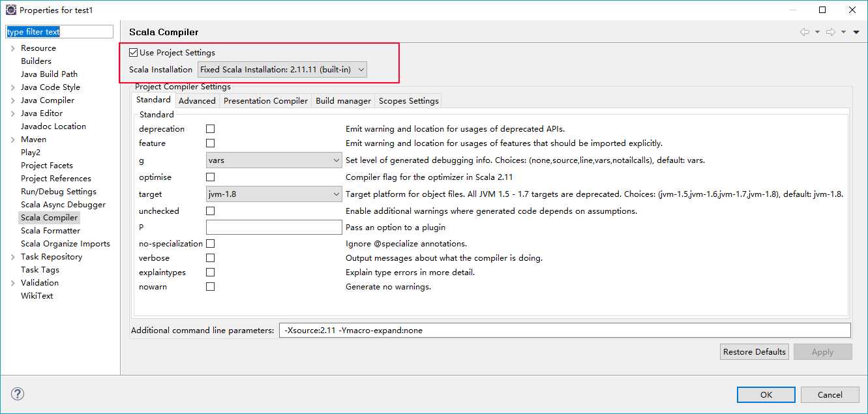Enable the verbose checkbox
Viewport: 868px width, 414px height.
210,258
